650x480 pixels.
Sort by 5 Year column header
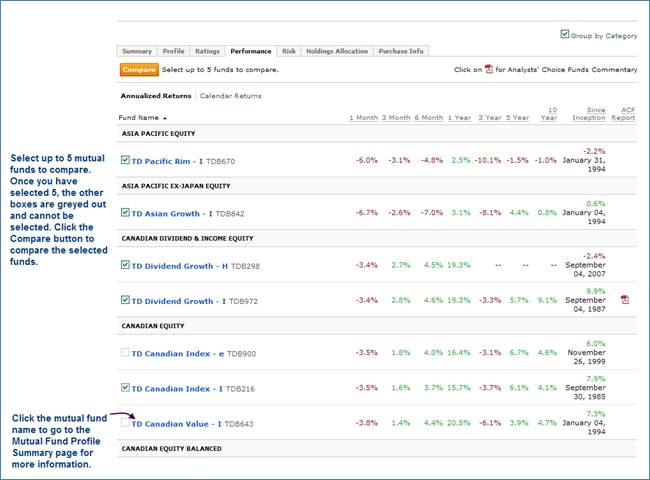(x=517, y=118)
